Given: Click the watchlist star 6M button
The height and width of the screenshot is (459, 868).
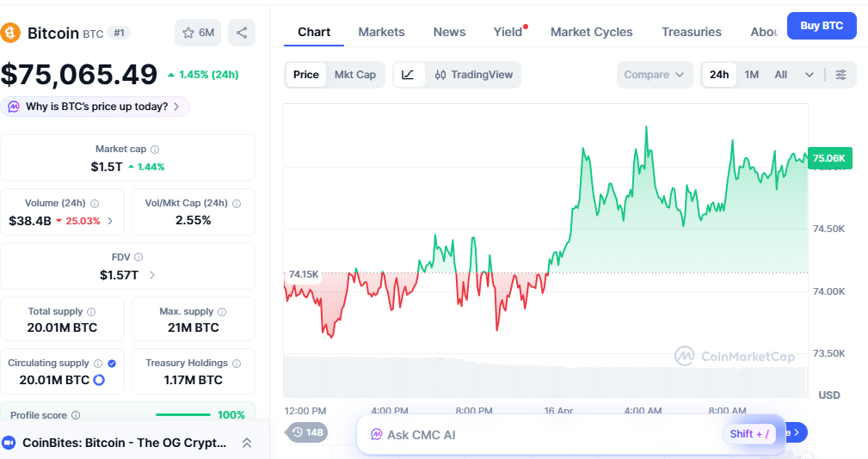Looking at the screenshot, I should pyautogui.click(x=197, y=33).
